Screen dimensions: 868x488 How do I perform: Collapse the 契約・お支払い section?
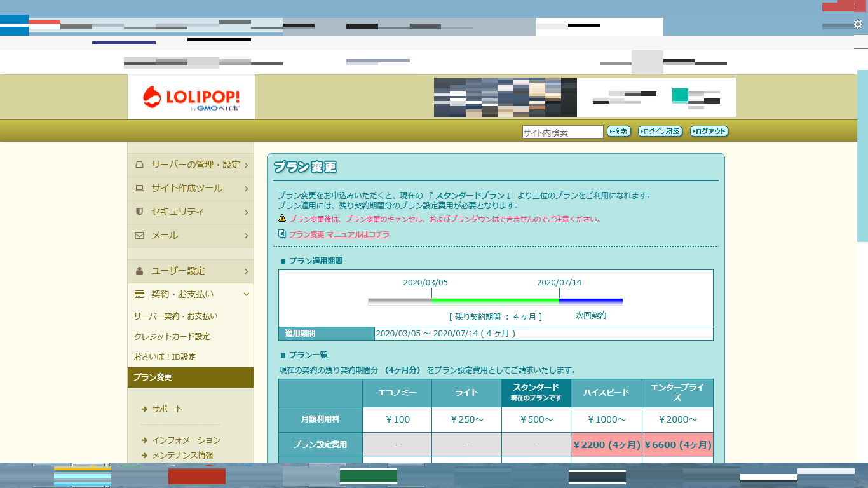pos(246,294)
